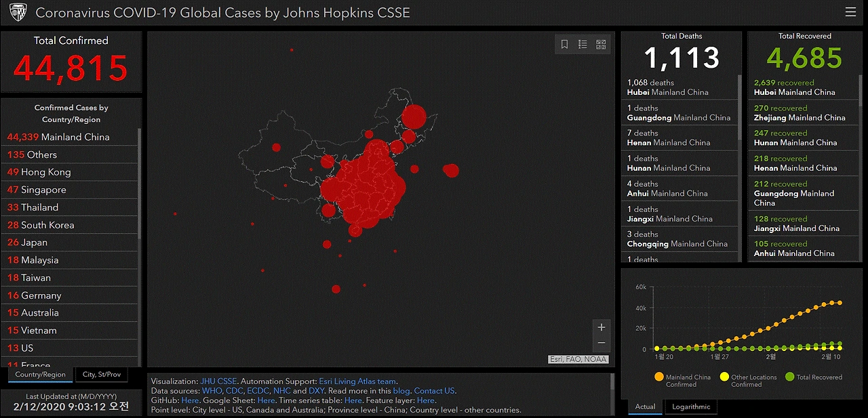Select the 18 Malaysia row
Screen dimensions: 868x418
tap(70, 260)
